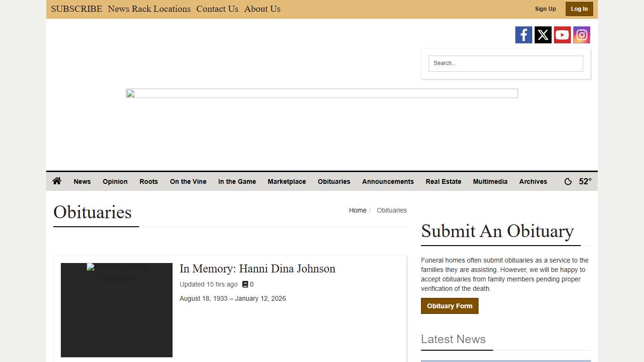Open the Hanni Dina Johnson photo thumbnail
The image size is (644, 362).
(x=116, y=310)
